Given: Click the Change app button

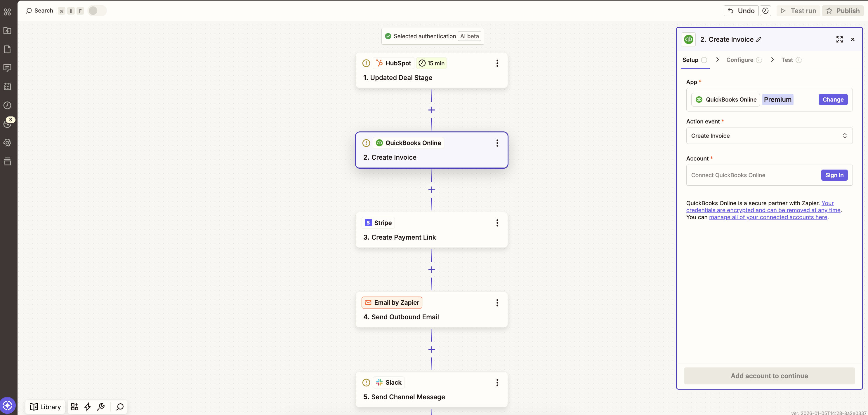Looking at the screenshot, I should [833, 100].
